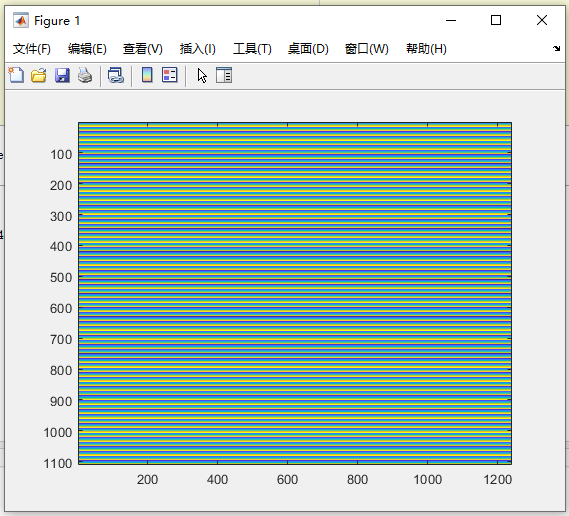
Task: Open a file using the folder icon
Action: tap(38, 75)
